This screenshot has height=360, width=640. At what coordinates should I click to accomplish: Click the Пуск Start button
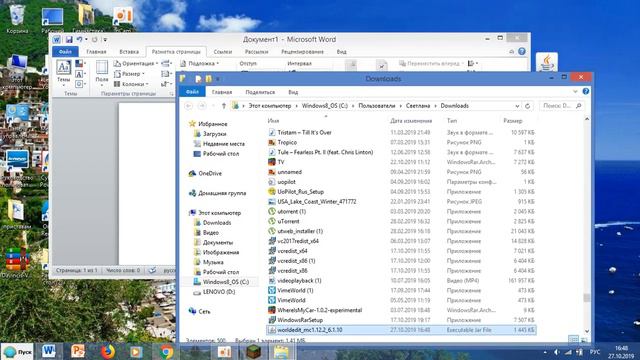(x=18, y=351)
